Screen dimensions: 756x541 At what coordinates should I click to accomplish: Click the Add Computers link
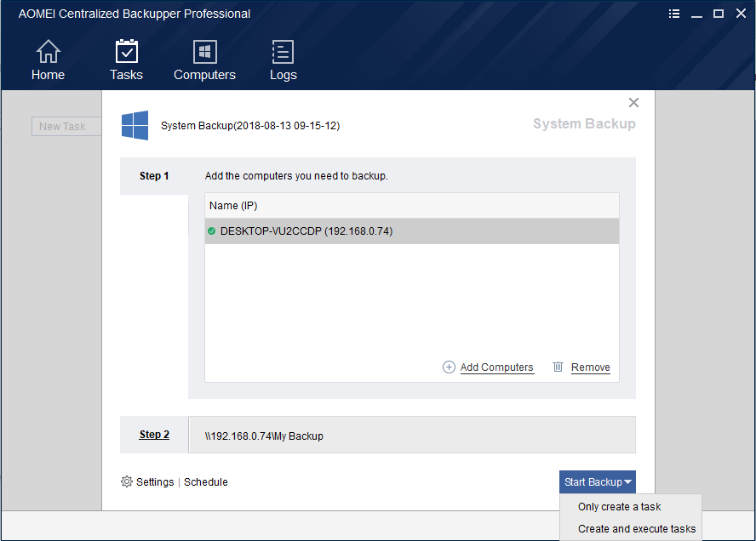pos(496,367)
